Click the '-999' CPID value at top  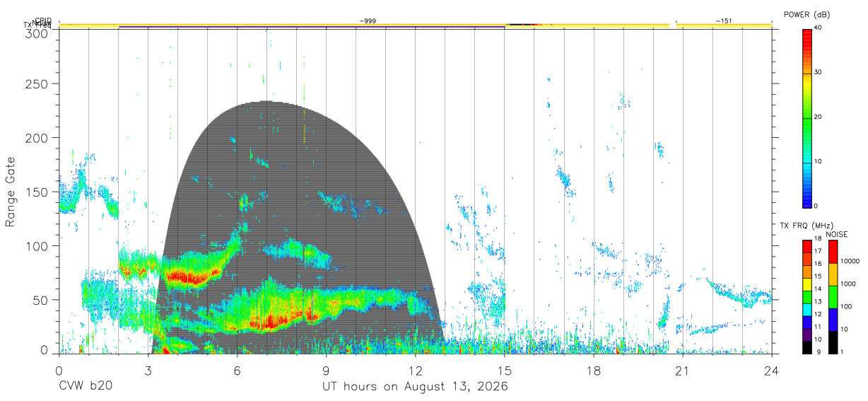click(367, 21)
